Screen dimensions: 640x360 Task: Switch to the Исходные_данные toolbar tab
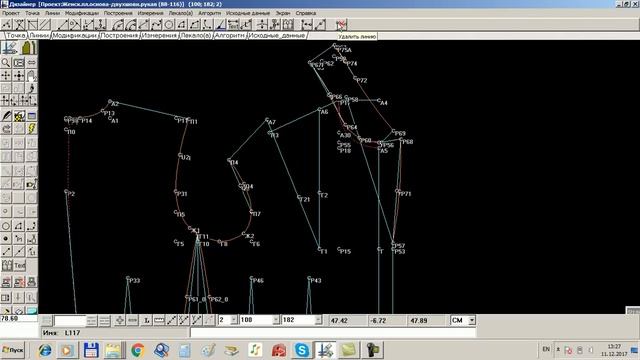click(277, 36)
